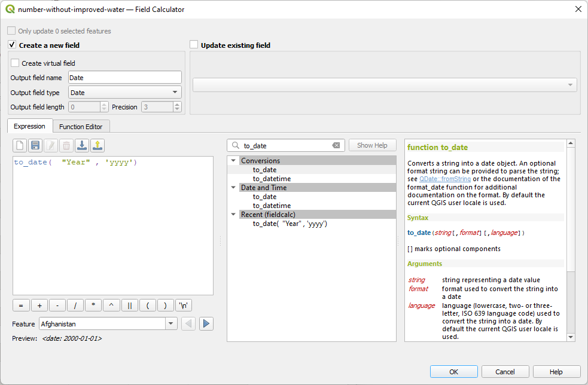The height and width of the screenshot is (385, 588).
Task: Insert the concatenation operator ||
Action: pos(129,305)
